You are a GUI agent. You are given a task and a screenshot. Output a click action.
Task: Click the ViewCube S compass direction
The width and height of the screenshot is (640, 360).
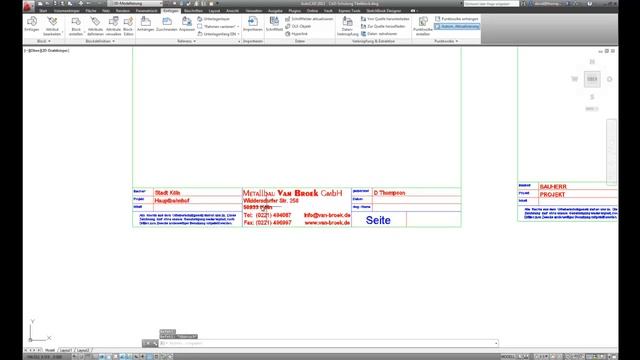[x=592, y=97]
